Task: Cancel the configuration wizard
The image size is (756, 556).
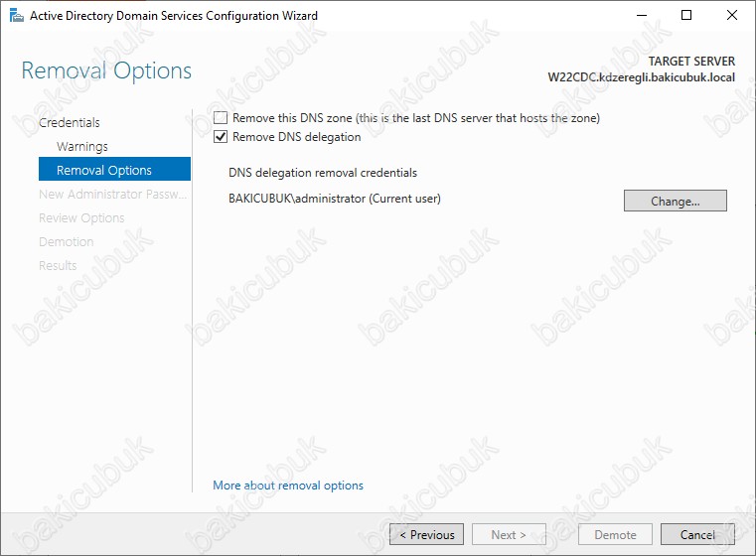Action: click(x=697, y=534)
